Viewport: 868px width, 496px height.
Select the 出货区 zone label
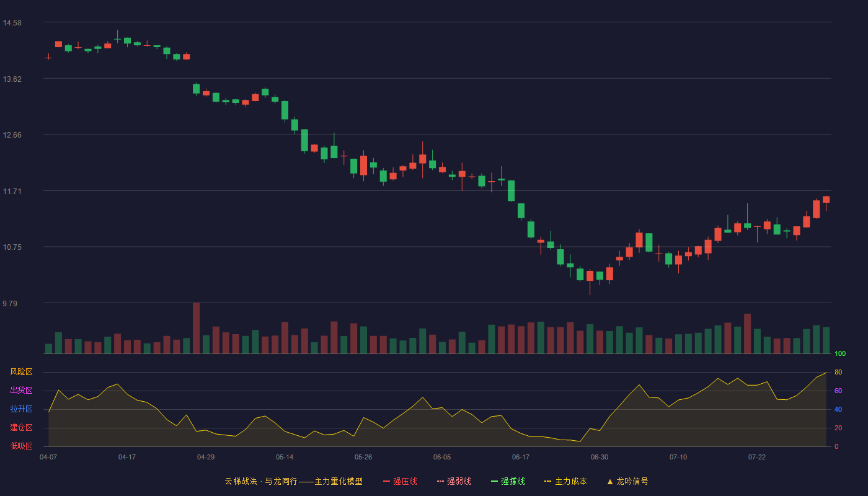pyautogui.click(x=21, y=391)
